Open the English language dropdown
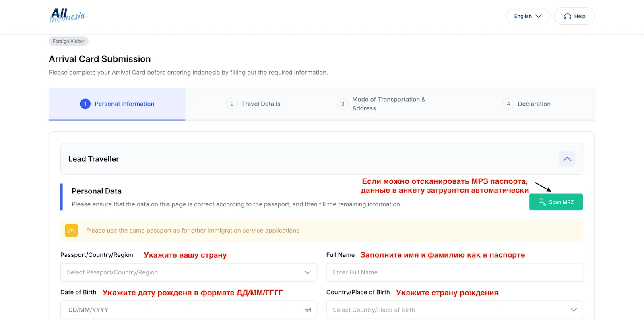The width and height of the screenshot is (644, 320). [x=528, y=16]
